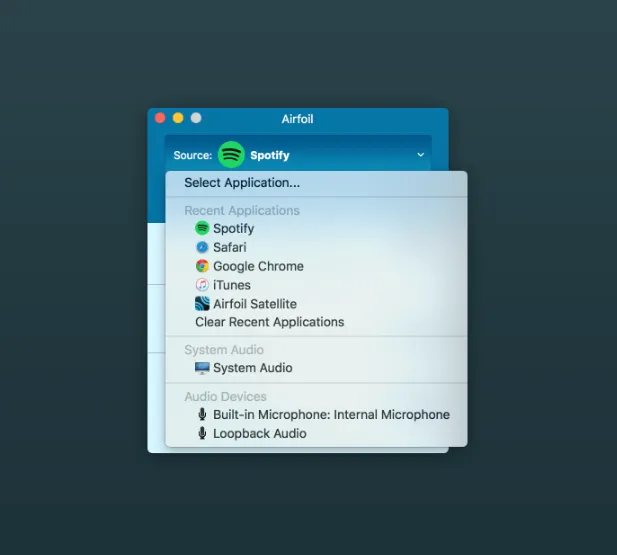
Task: Click the System Audio monitor icon
Action: [202, 368]
